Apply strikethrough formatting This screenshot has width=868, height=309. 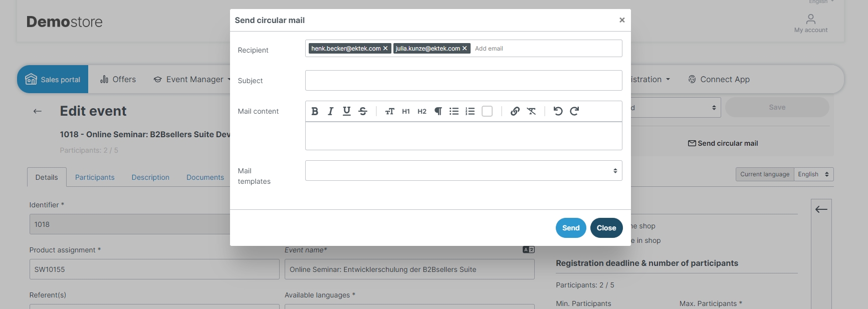click(x=363, y=111)
